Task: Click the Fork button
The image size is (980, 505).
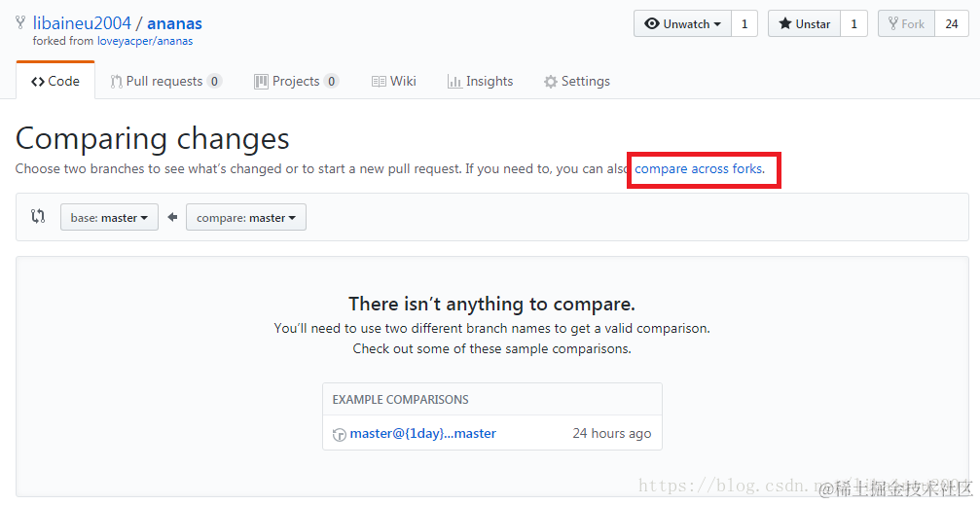Action: pos(906,23)
